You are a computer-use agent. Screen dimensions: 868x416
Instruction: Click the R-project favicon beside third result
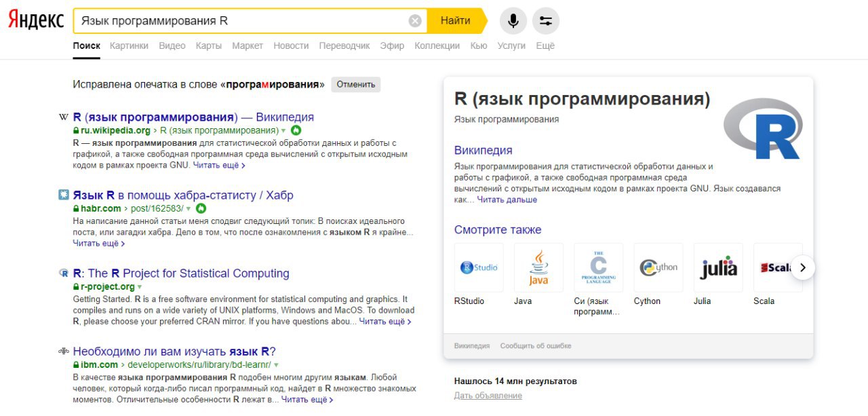click(x=64, y=273)
